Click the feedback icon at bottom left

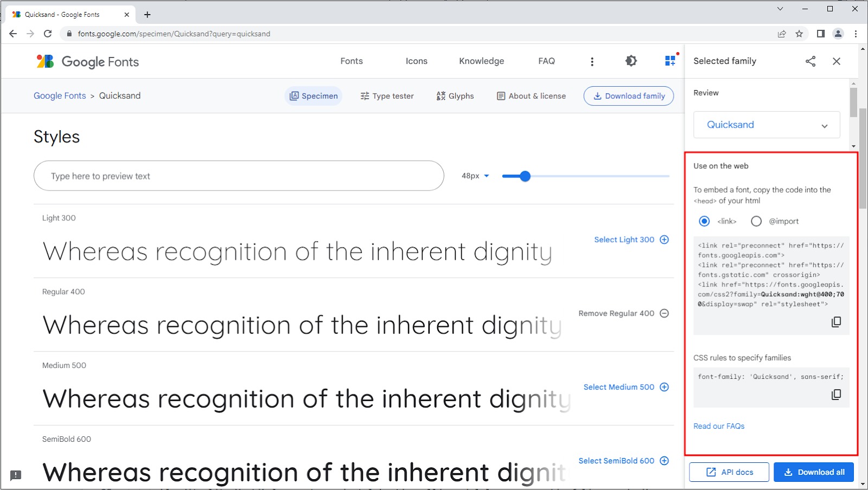[16, 475]
